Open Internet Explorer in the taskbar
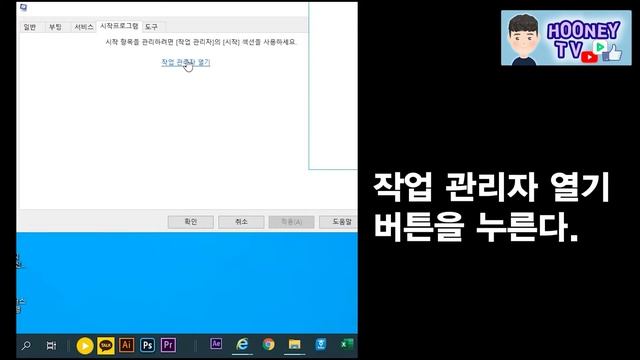 click(x=242, y=344)
